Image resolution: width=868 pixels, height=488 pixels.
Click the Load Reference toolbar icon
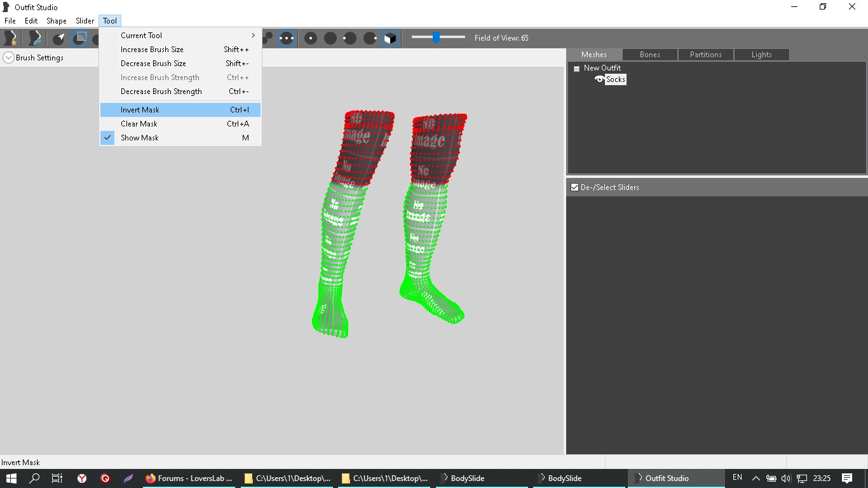[x=35, y=38]
